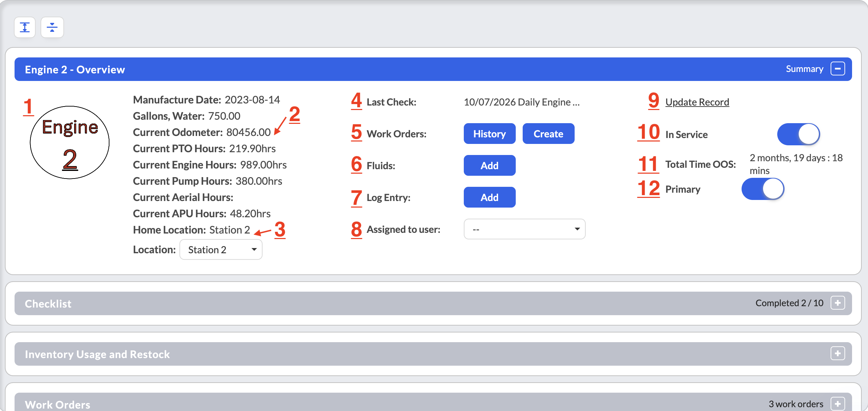Expand Inventory Usage and Restock plus icon
868x411 pixels.
(x=838, y=354)
